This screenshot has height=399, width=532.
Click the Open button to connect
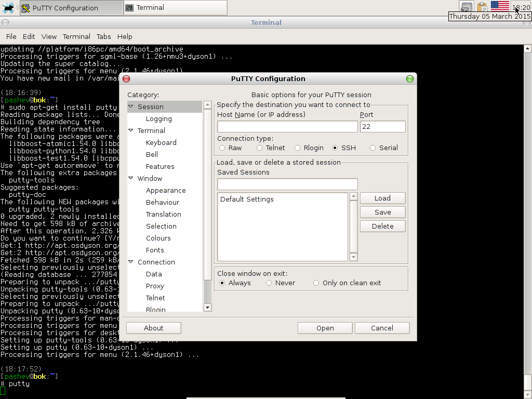click(325, 328)
